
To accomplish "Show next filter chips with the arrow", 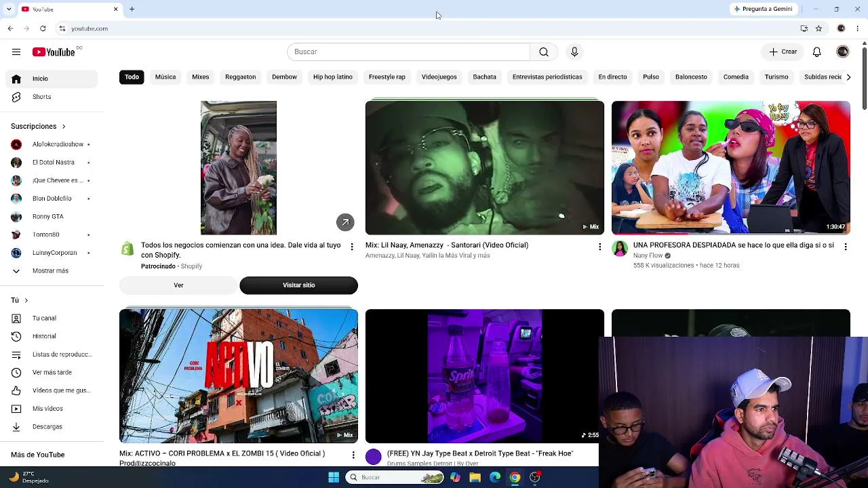I will pyautogui.click(x=848, y=77).
